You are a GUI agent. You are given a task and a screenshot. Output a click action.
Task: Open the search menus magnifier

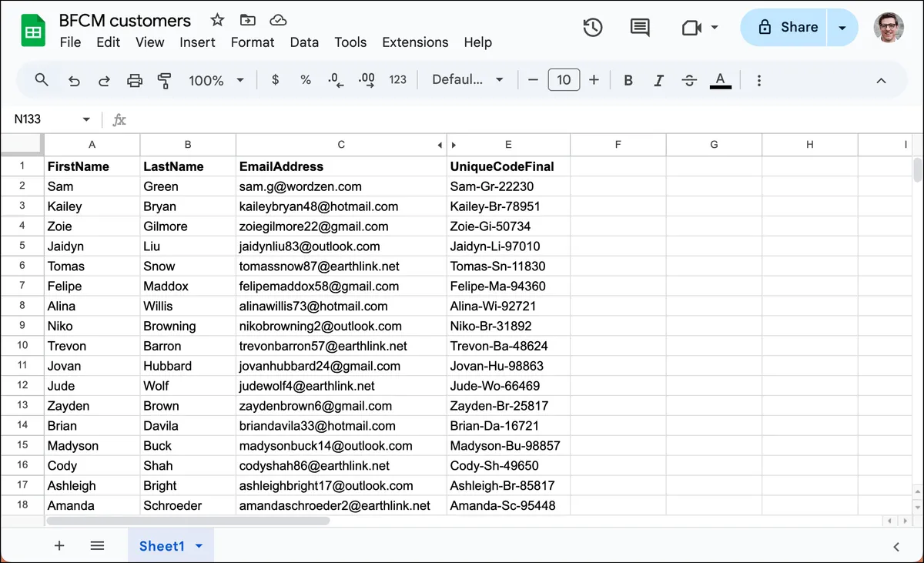[x=42, y=79]
